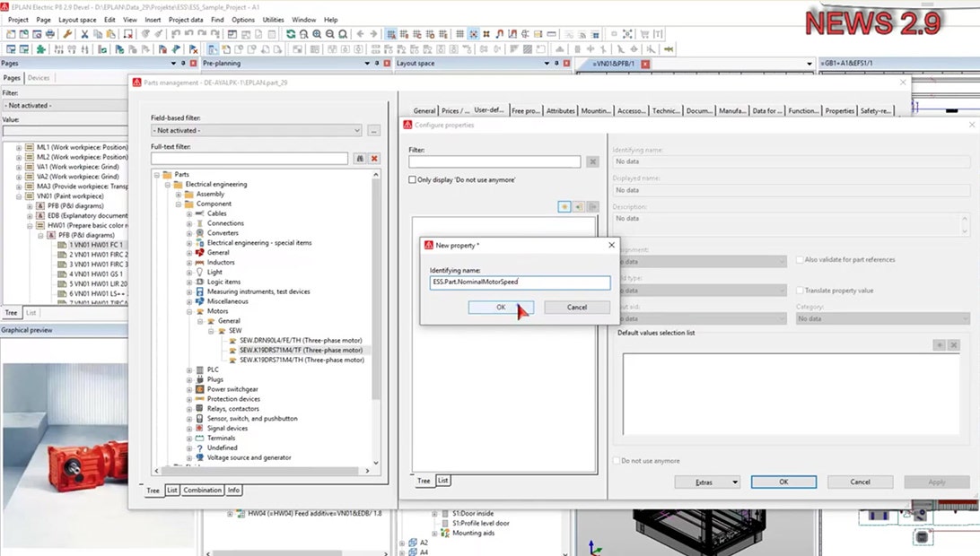Image resolution: width=980 pixels, height=556 pixels.
Task: Enable 'Translate property value' checkbox
Action: point(800,291)
